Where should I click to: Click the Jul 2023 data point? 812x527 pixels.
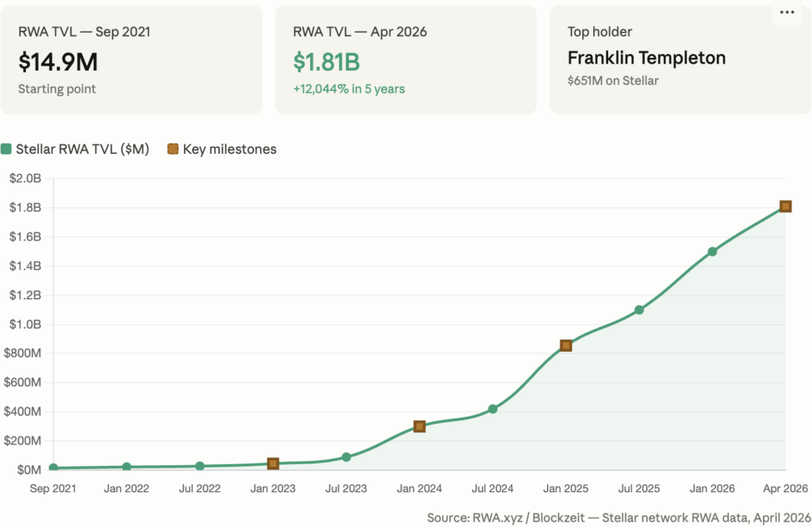pyautogui.click(x=347, y=457)
